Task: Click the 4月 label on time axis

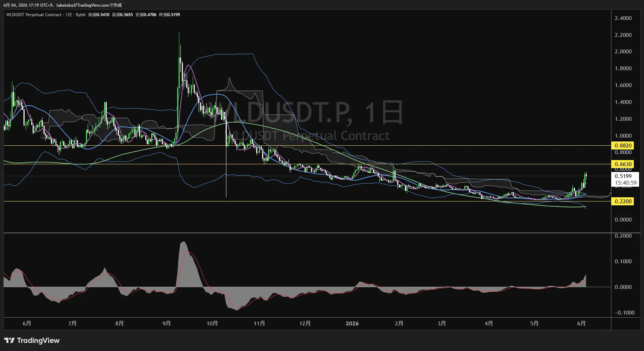Action: click(x=489, y=324)
